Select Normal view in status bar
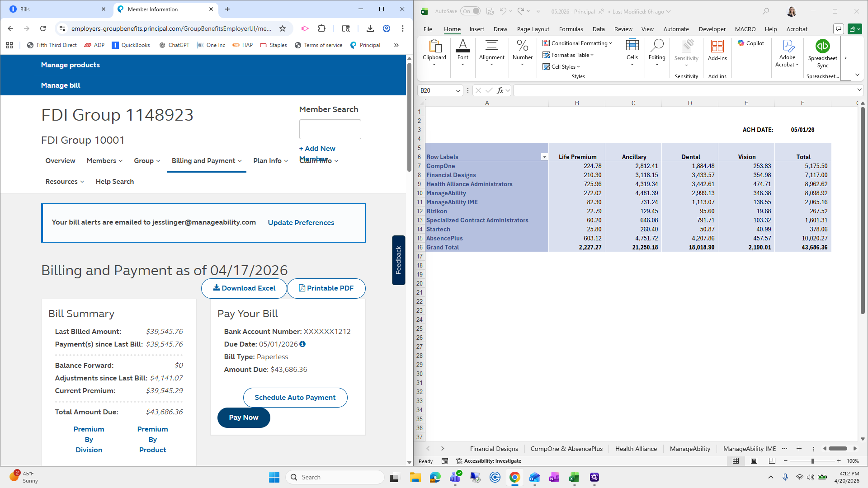 click(736, 461)
